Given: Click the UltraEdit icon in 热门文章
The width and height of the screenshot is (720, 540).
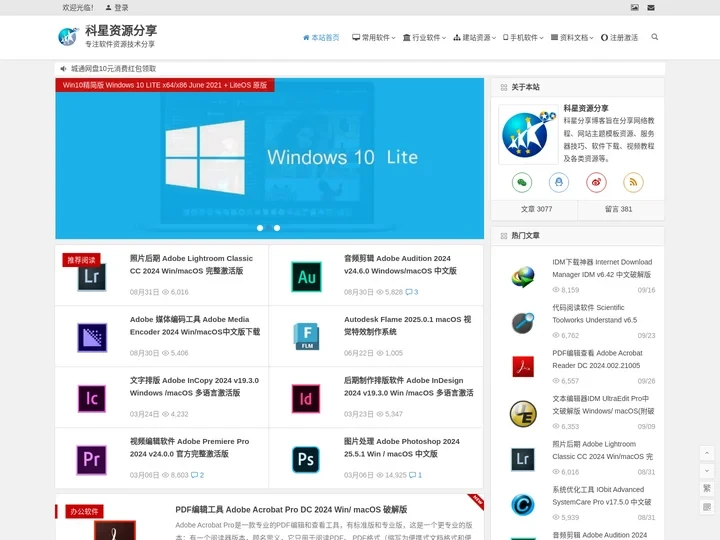Looking at the screenshot, I should pyautogui.click(x=523, y=413).
